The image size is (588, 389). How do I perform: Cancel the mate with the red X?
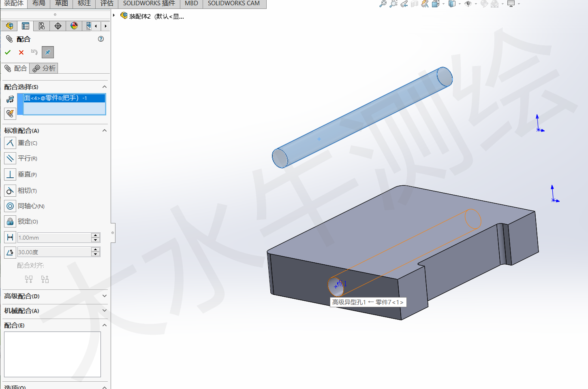pyautogui.click(x=21, y=52)
